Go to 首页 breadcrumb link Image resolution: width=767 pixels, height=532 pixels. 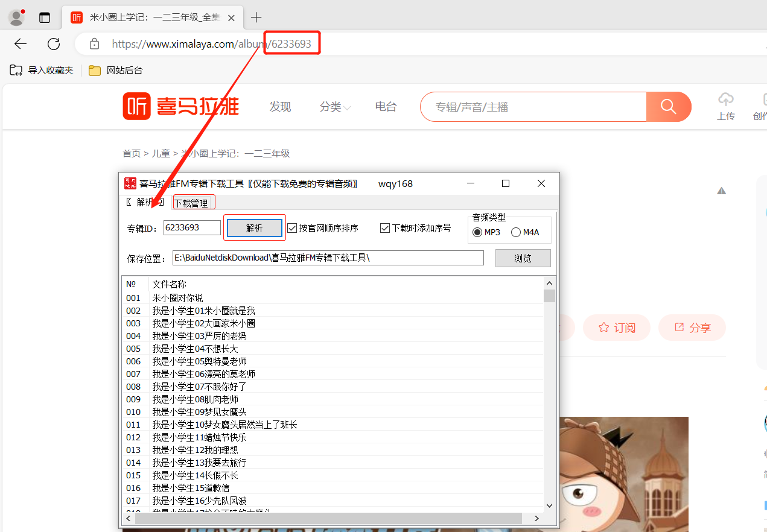point(132,154)
